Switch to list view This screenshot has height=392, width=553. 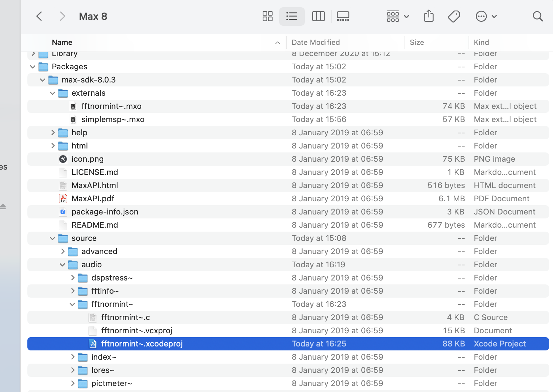292,16
